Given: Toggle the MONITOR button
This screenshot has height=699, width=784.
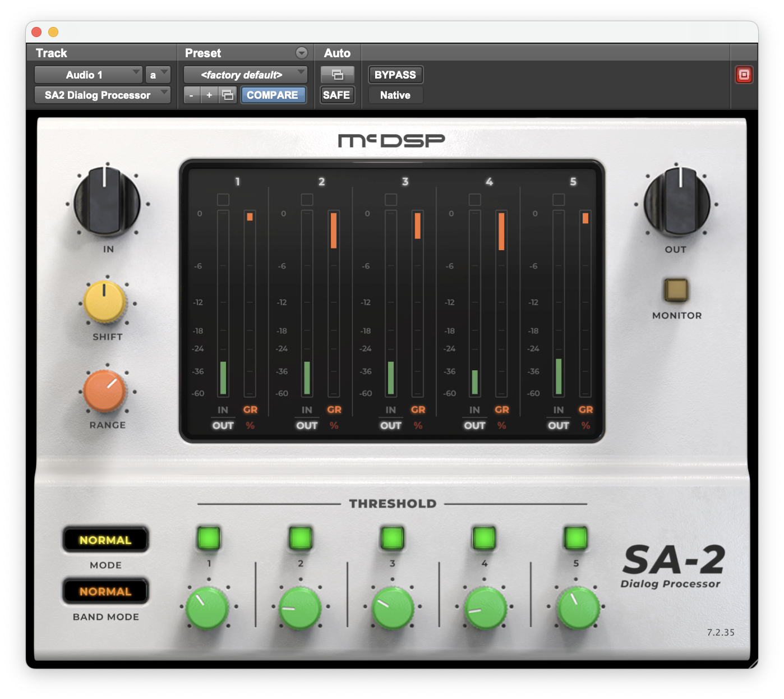Looking at the screenshot, I should (x=676, y=289).
